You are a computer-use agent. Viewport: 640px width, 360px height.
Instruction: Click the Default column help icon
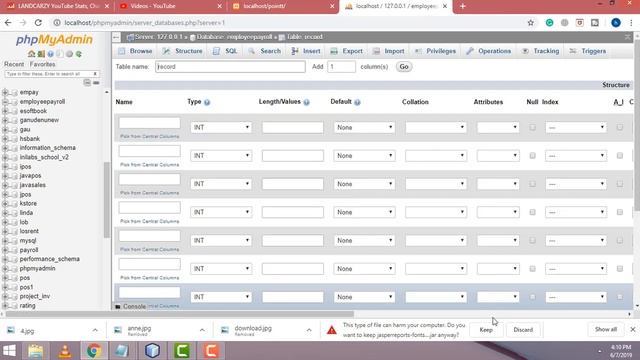(x=357, y=102)
